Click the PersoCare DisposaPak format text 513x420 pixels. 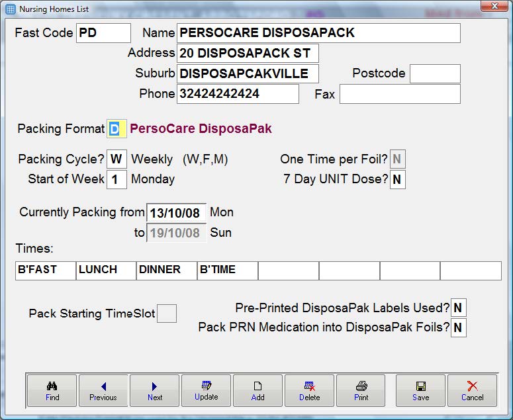click(201, 128)
